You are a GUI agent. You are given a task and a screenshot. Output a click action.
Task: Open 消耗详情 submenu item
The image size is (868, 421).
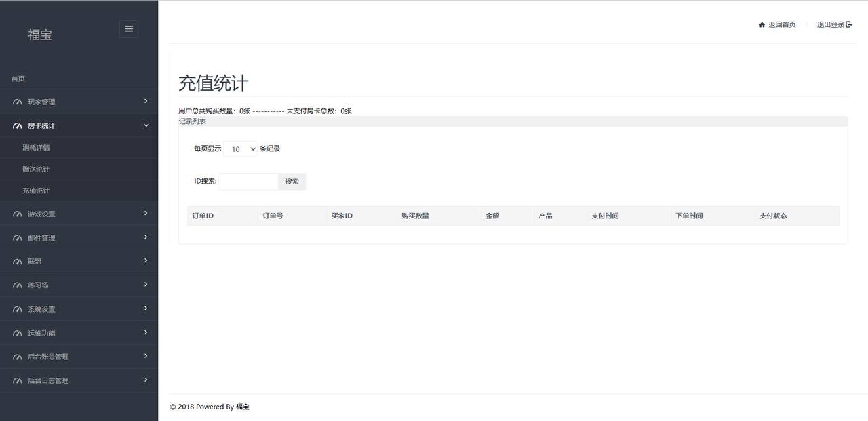(36, 148)
